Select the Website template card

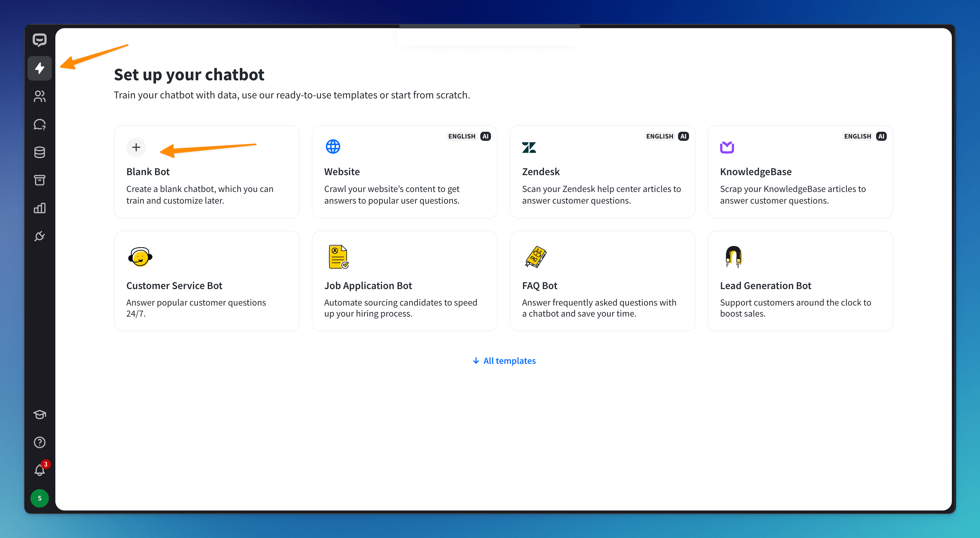[x=405, y=172]
